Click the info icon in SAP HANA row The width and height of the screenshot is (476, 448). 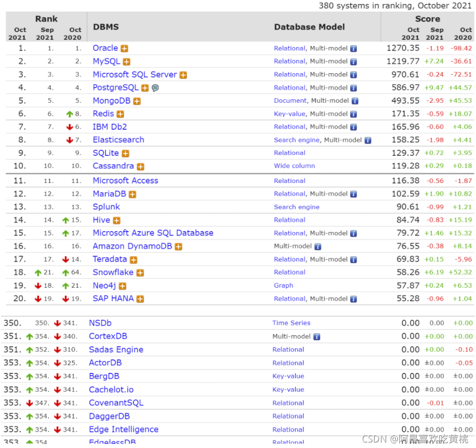click(x=353, y=299)
